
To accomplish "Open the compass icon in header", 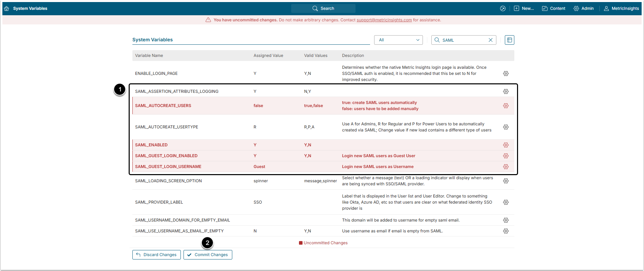I will tap(502, 8).
